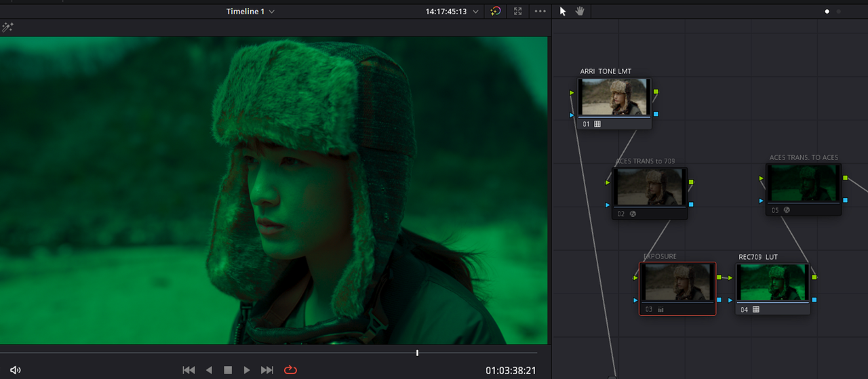Play the clip in reverse

(x=209, y=370)
